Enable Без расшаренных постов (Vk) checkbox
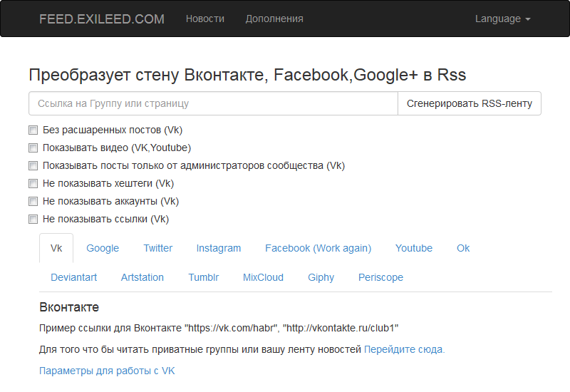This screenshot has width=570, height=392. (x=33, y=130)
